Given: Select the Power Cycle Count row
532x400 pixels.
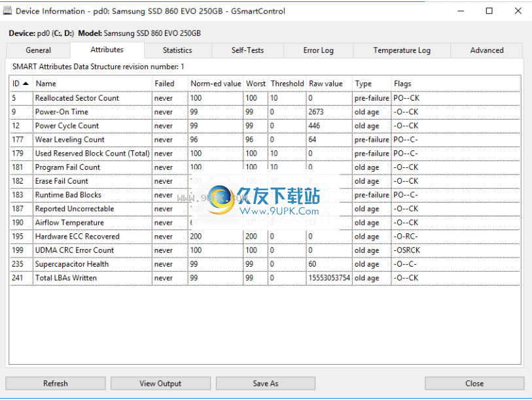Looking at the screenshot, I should coord(264,125).
